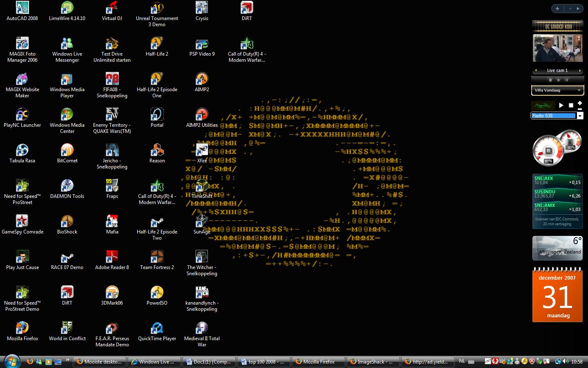Open the 3DMark06 desktop icon
This screenshot has width=588, height=368.
click(112, 292)
